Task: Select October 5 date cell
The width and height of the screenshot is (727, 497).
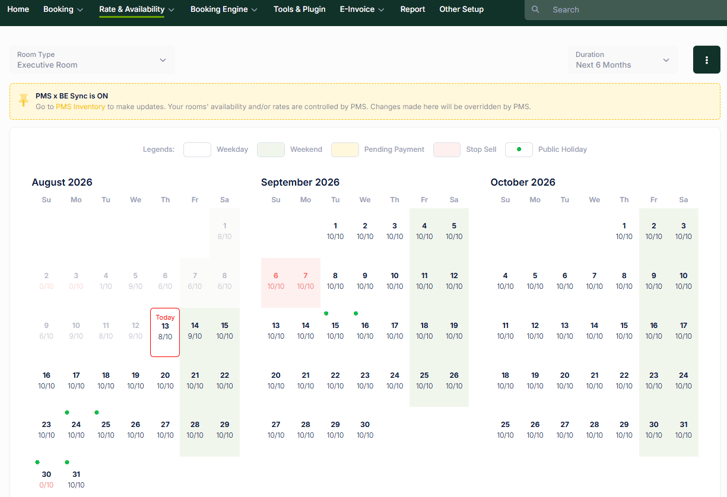Action: (535, 283)
